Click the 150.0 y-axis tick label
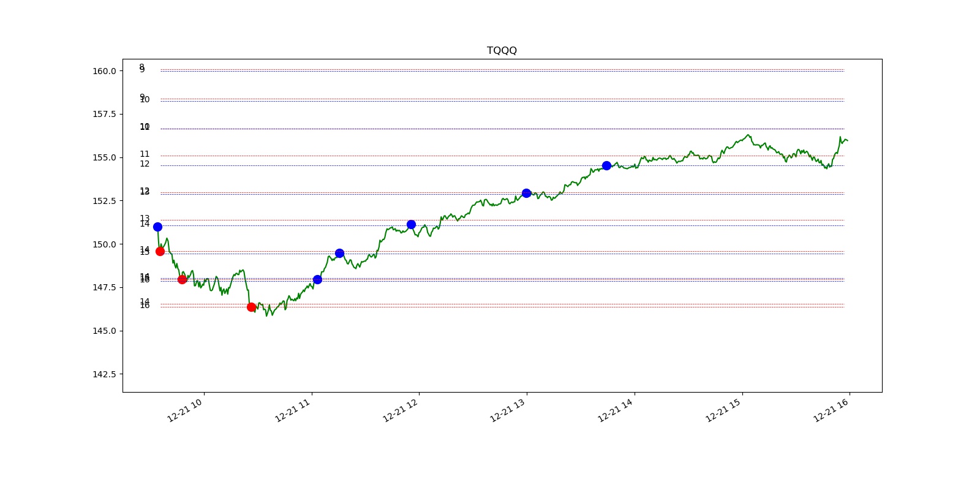980x490 pixels. pyautogui.click(x=104, y=244)
